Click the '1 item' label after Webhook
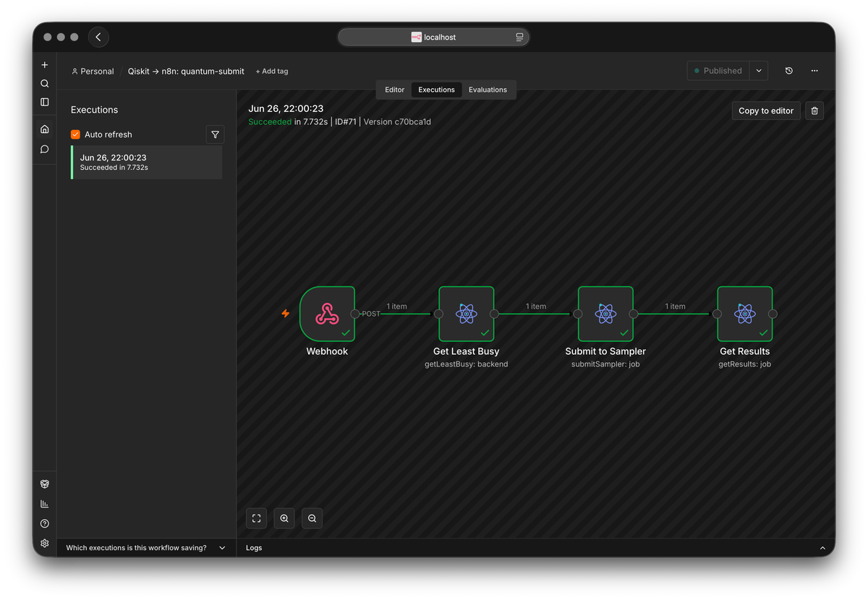 [396, 307]
